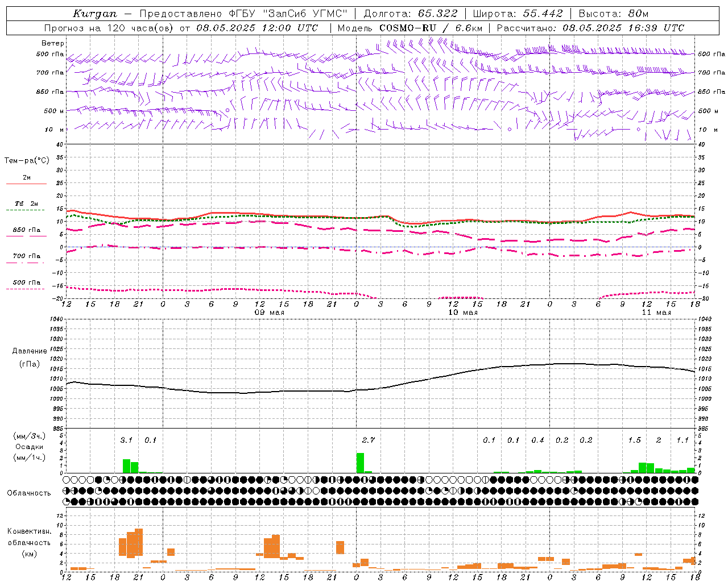Click the "Td 2м" dew point legend entry
Screen dimensions: 728x582
point(27,203)
